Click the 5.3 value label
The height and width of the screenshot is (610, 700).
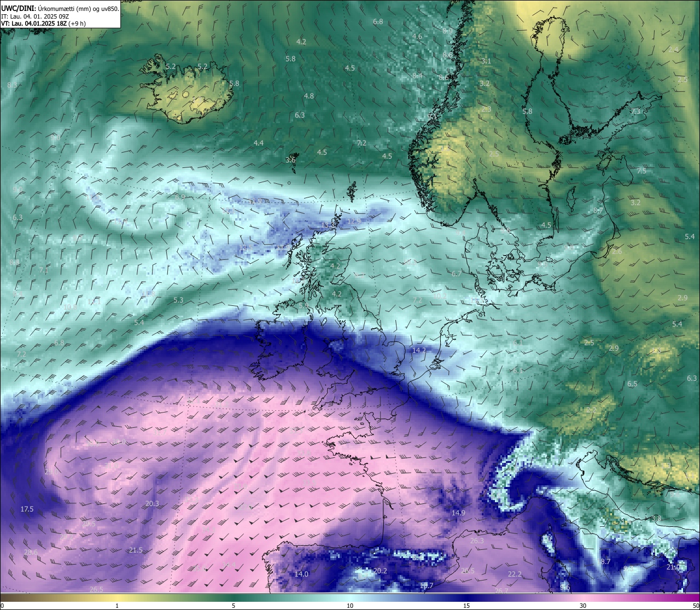tap(178, 300)
